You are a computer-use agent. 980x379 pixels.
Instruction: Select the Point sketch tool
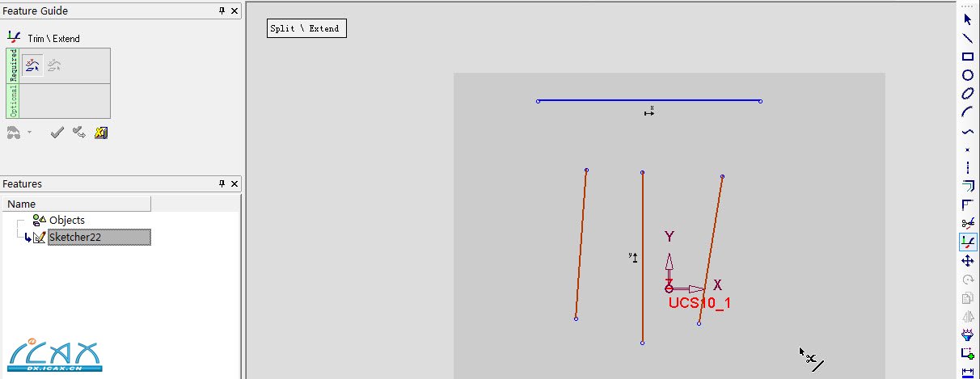click(967, 149)
